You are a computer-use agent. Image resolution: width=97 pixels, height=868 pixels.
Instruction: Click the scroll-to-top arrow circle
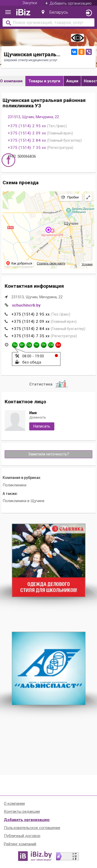[x=9, y=160]
